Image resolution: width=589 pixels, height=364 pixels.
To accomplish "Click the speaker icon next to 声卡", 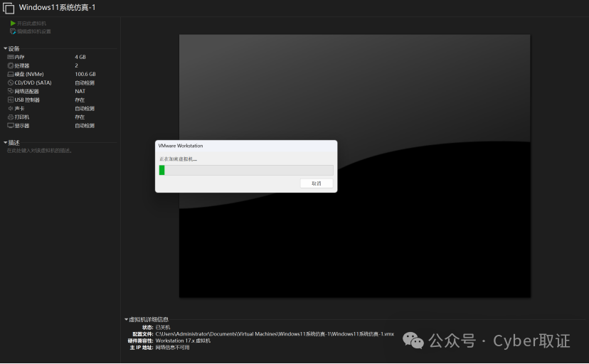I will 11,109.
